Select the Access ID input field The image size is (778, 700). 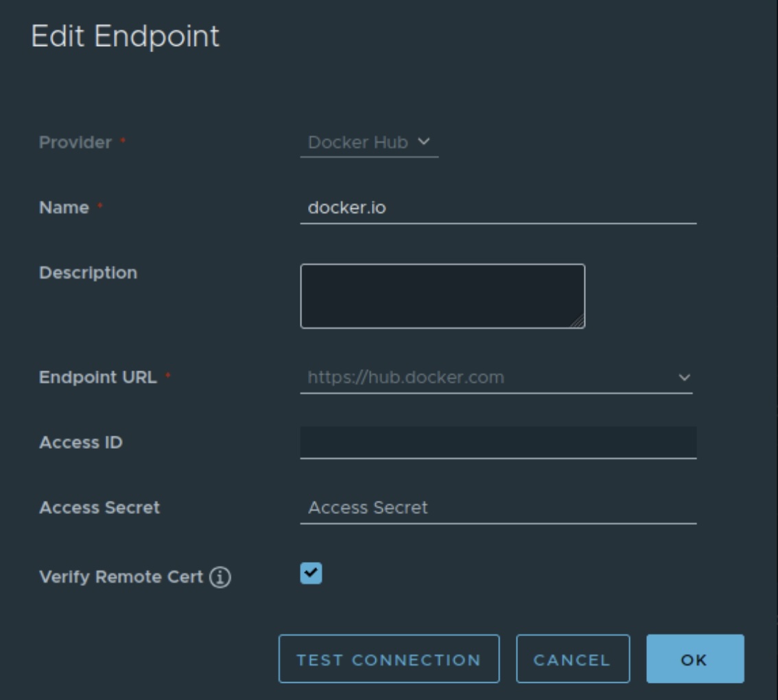coord(497,442)
